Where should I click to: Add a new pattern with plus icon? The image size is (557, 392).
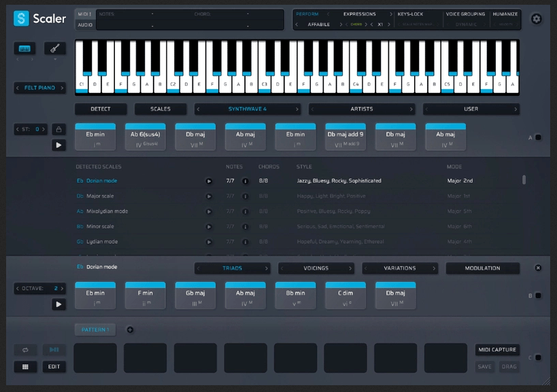pyautogui.click(x=130, y=330)
